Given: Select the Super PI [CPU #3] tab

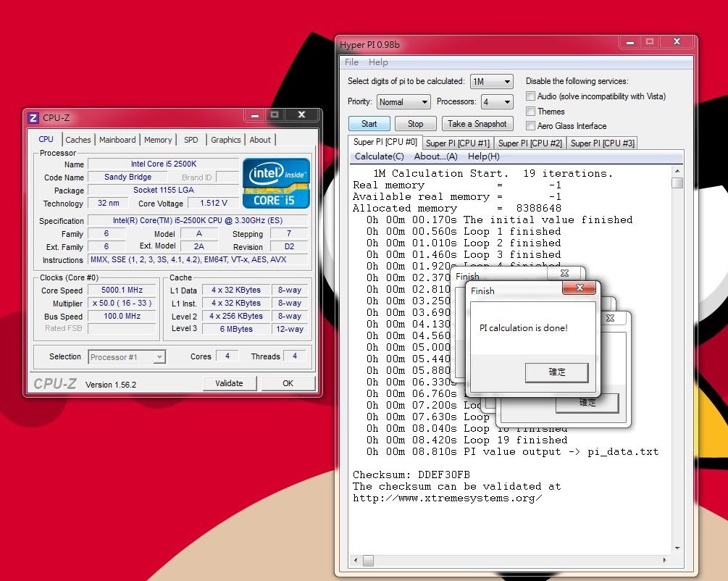Looking at the screenshot, I should (x=603, y=143).
